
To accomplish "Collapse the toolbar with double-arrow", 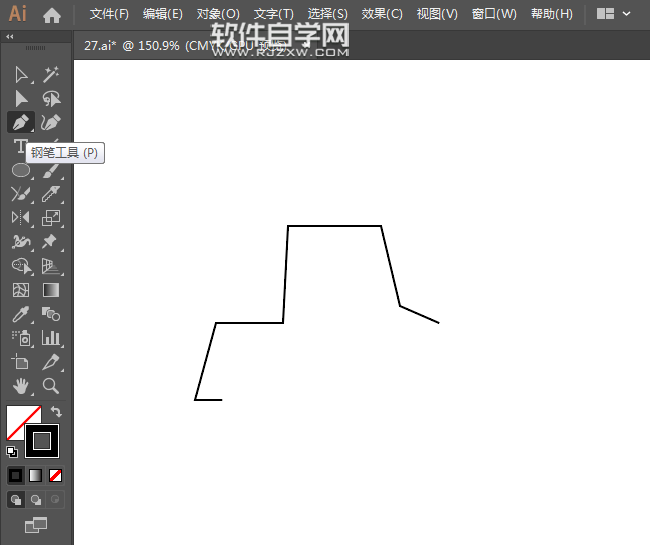I will click(x=10, y=36).
